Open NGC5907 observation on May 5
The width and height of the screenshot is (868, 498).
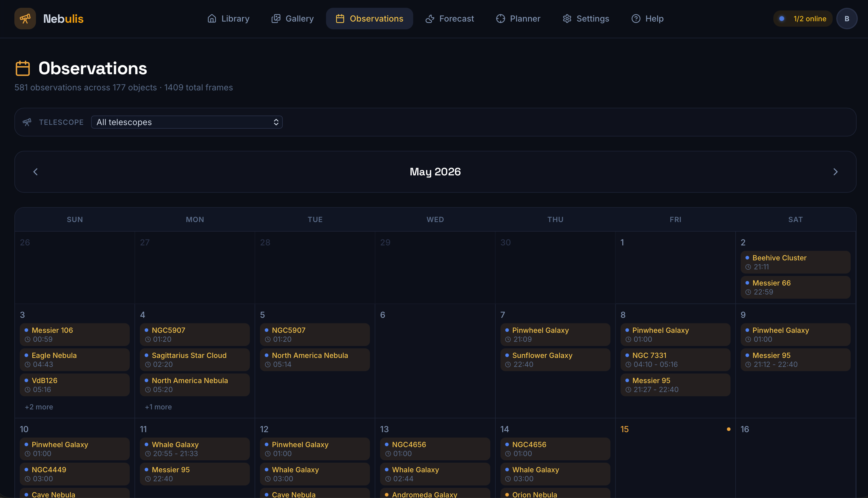coord(315,335)
